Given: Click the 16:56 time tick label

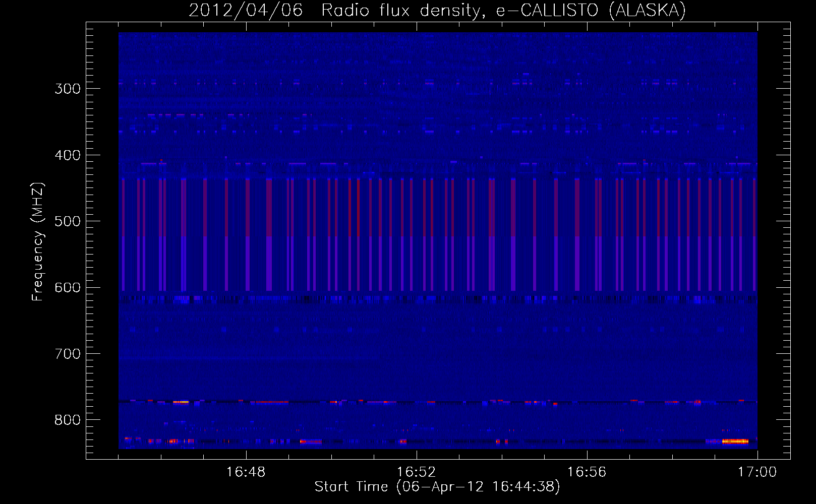Looking at the screenshot, I should pyautogui.click(x=587, y=472).
